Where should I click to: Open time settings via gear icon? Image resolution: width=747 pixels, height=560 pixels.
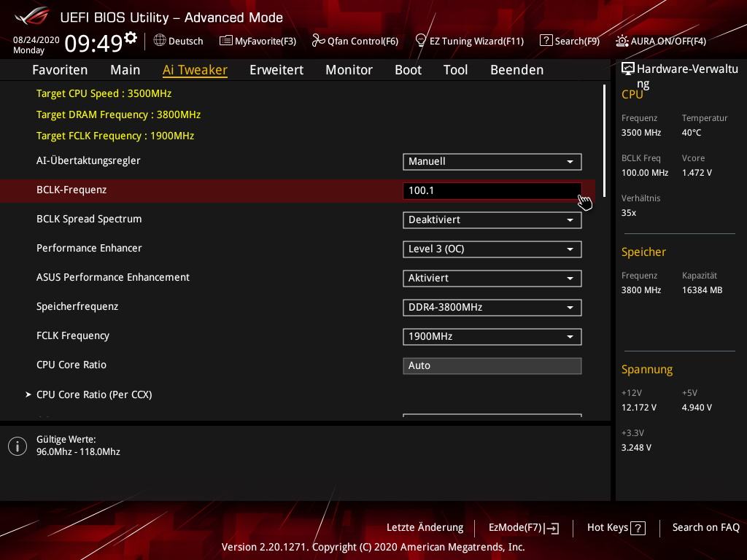click(x=131, y=38)
